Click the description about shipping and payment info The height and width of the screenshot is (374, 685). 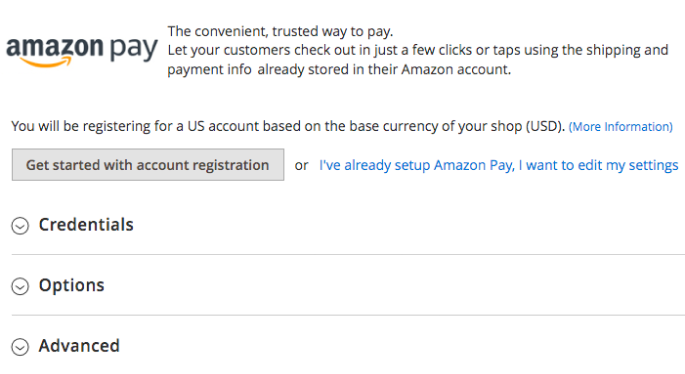pyautogui.click(x=418, y=60)
